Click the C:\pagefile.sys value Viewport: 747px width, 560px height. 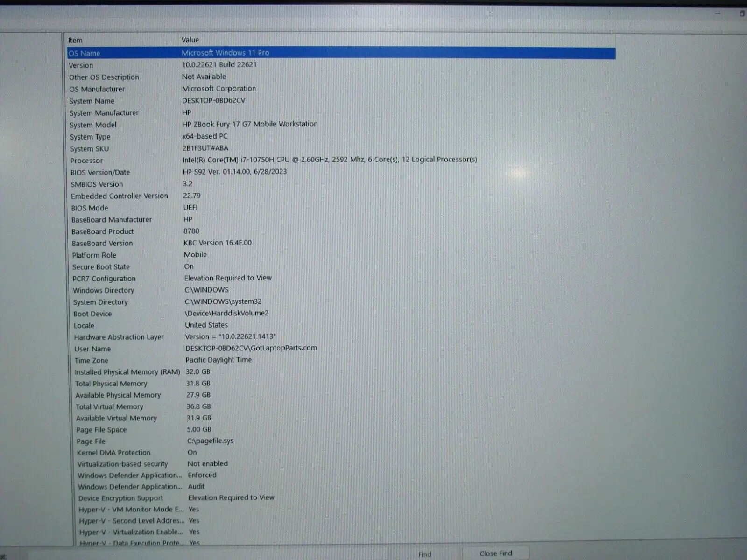[x=210, y=441]
